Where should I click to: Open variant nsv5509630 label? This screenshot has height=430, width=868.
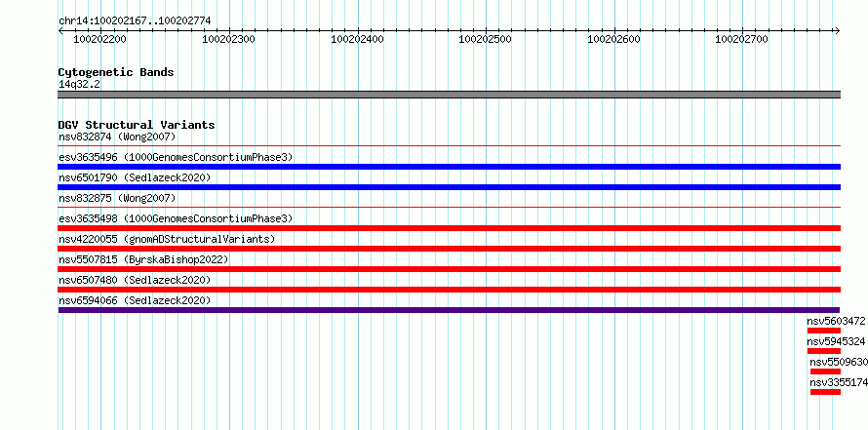point(839,362)
